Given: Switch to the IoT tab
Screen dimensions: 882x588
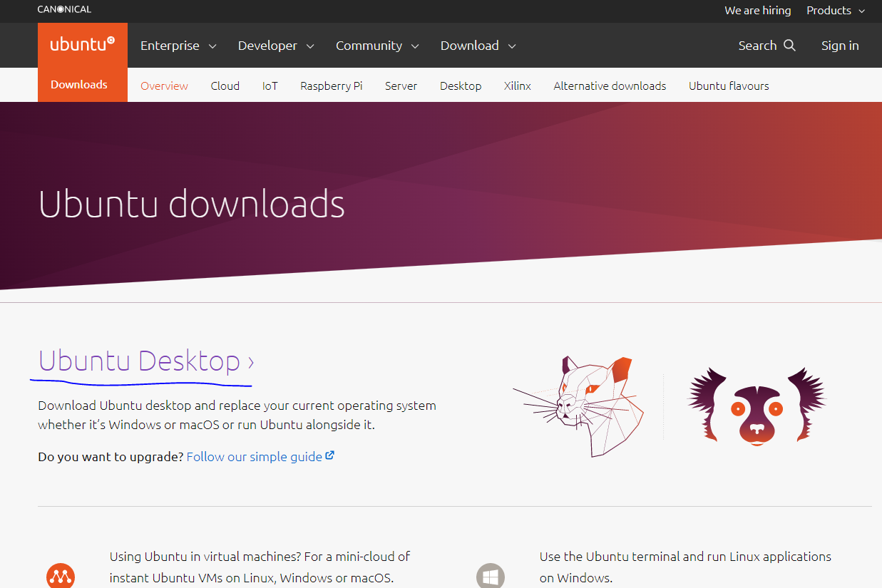Looking at the screenshot, I should (x=270, y=86).
